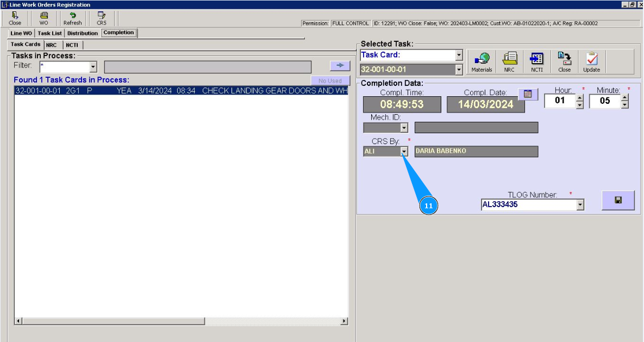Click the horizontal scrollbar thumb in task list
The height and width of the screenshot is (342, 644).
tap(114, 321)
